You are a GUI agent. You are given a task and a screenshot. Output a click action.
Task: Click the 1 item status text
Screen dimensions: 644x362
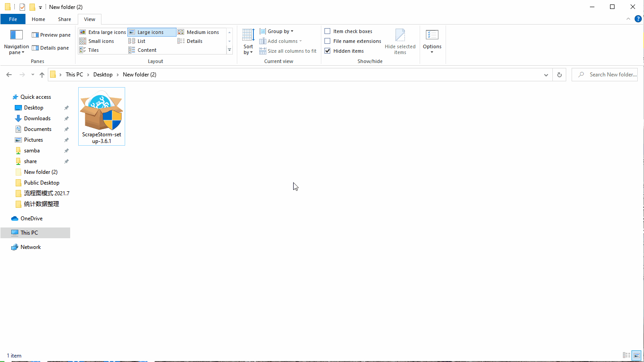[x=14, y=356]
